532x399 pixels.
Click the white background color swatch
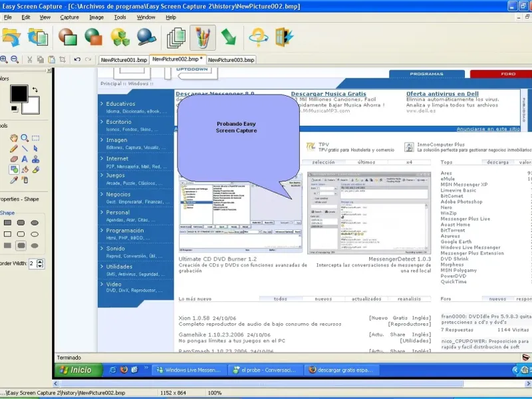point(33,106)
